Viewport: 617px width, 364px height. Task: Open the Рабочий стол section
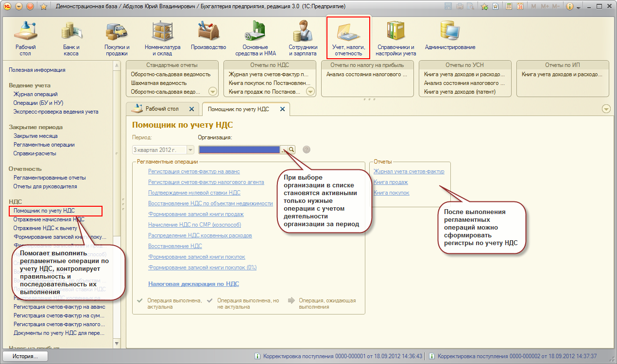25,39
